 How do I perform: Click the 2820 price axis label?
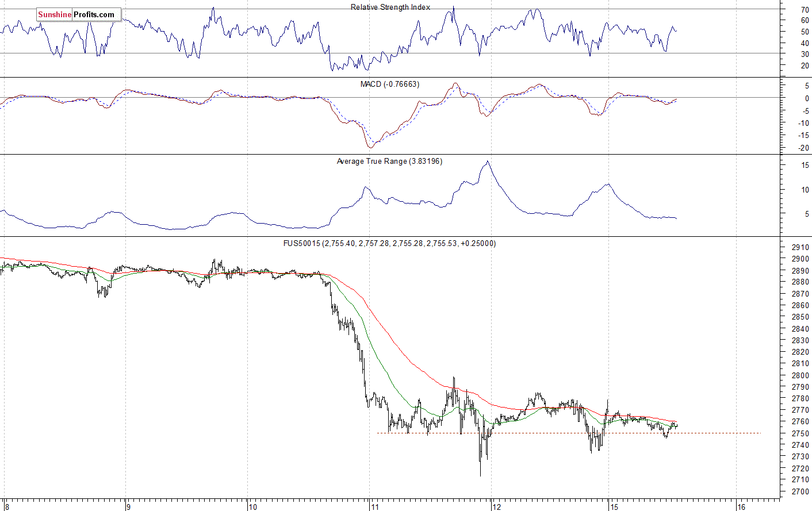tap(800, 352)
